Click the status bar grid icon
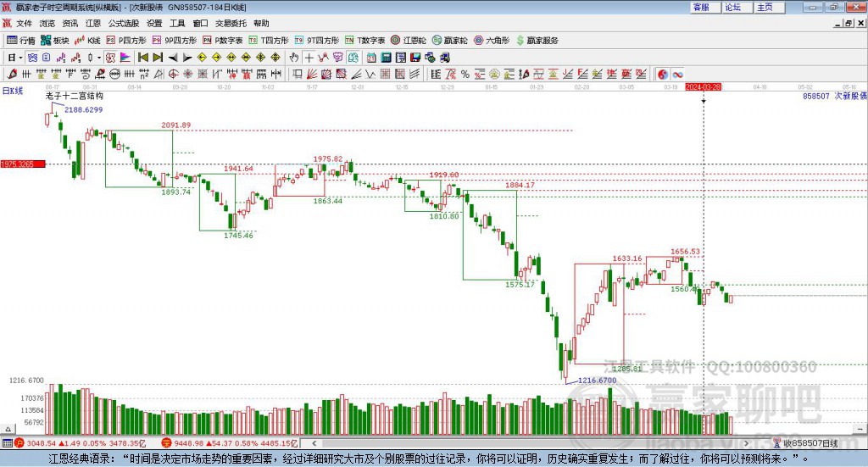 7,443
